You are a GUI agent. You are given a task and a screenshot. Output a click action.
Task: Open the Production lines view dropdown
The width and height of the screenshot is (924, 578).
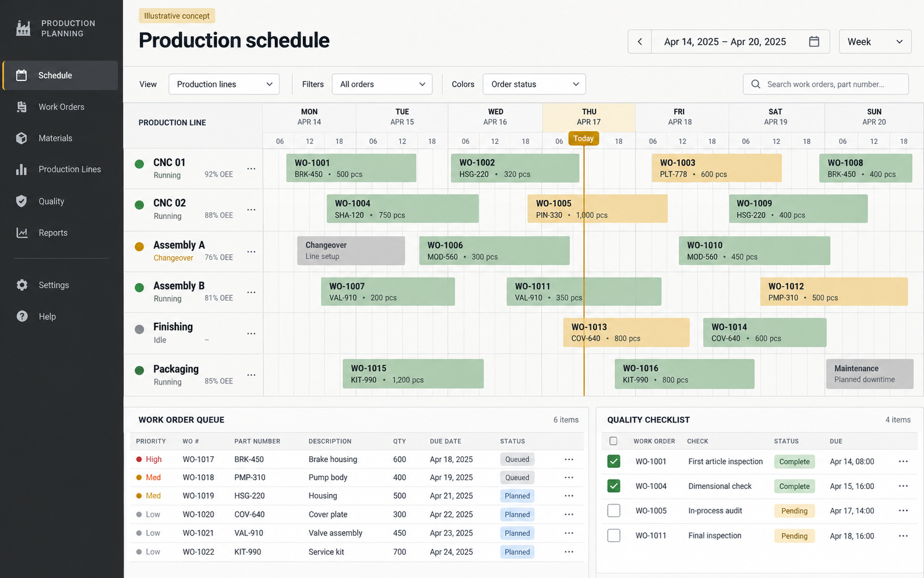click(224, 84)
